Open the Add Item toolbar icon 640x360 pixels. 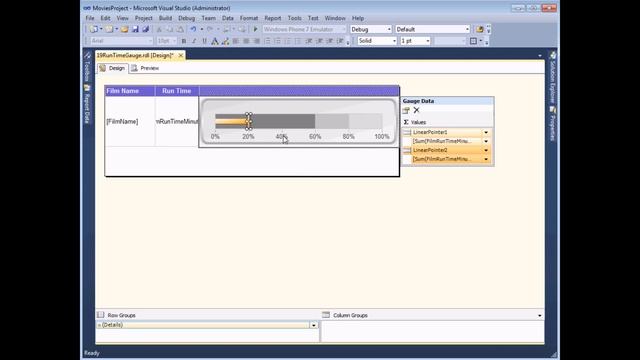pyautogui.click(x=109, y=29)
